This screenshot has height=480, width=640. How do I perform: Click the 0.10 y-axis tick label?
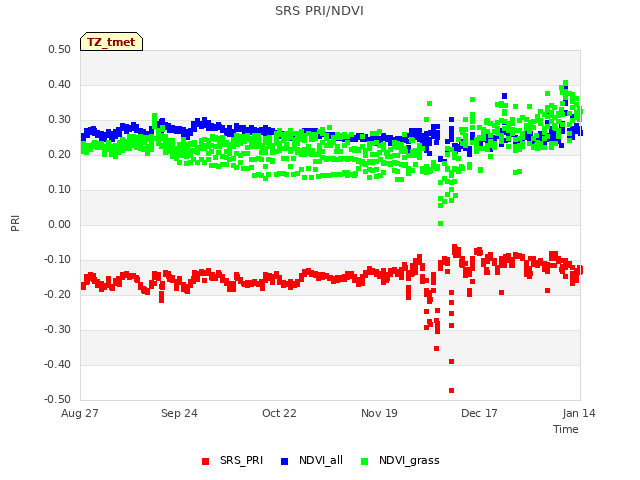(60, 189)
